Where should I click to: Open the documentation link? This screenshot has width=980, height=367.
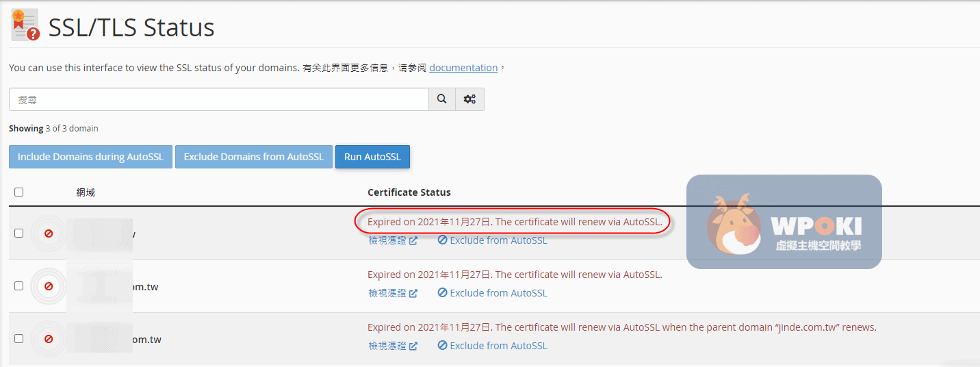(x=463, y=68)
